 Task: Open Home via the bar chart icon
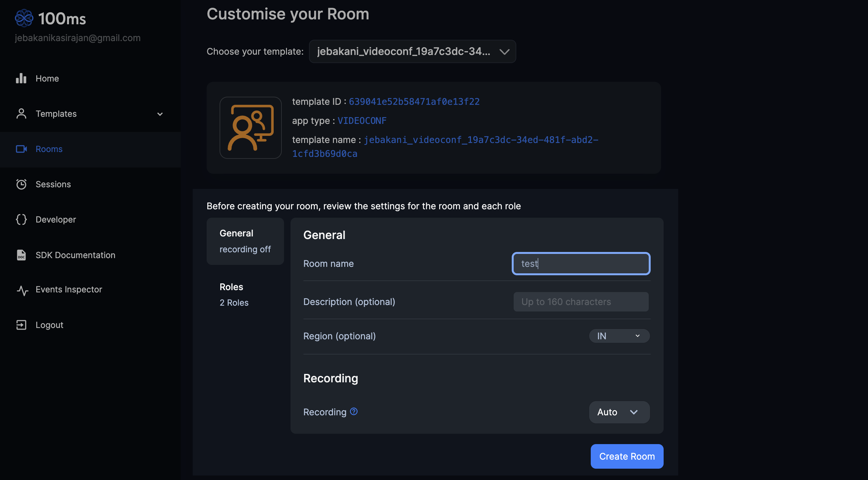tap(21, 78)
